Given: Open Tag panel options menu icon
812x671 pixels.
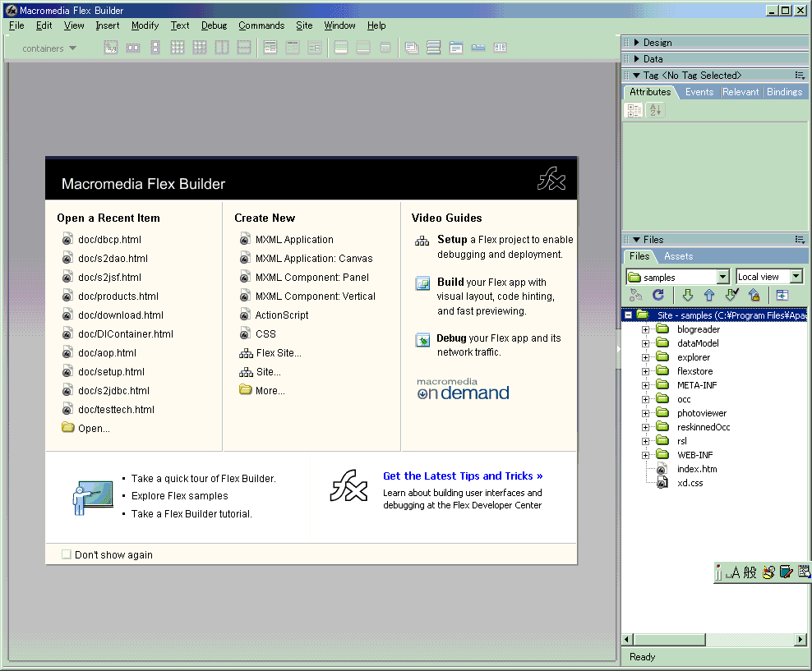Looking at the screenshot, I should (800, 76).
